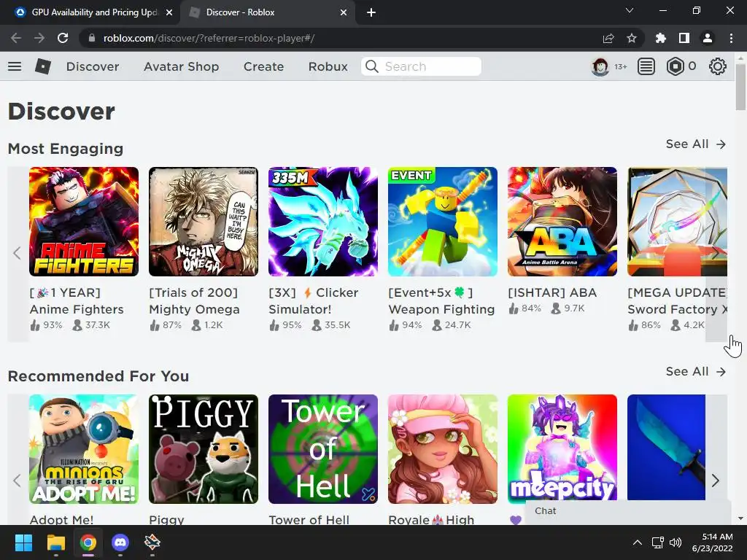Open Chrome extensions puzzle icon

pos(660,38)
